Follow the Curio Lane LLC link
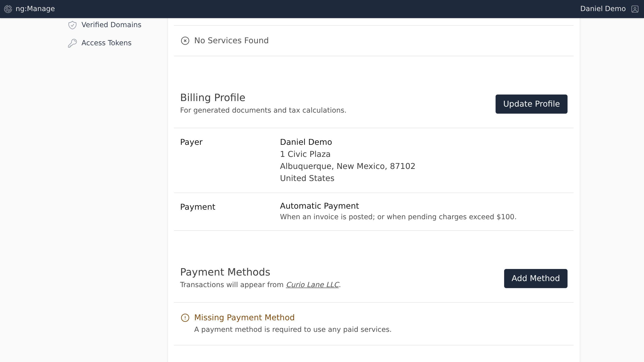The width and height of the screenshot is (644, 362). point(312,285)
